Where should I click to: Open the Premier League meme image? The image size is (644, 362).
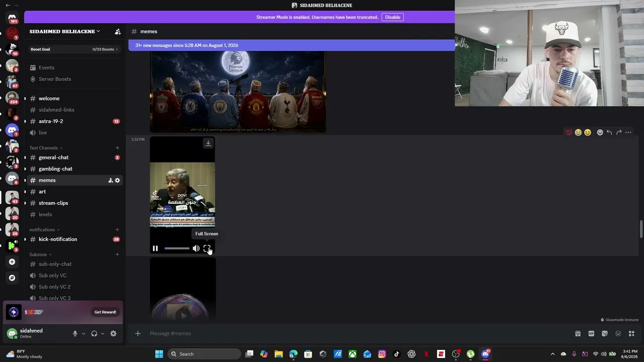point(238,92)
